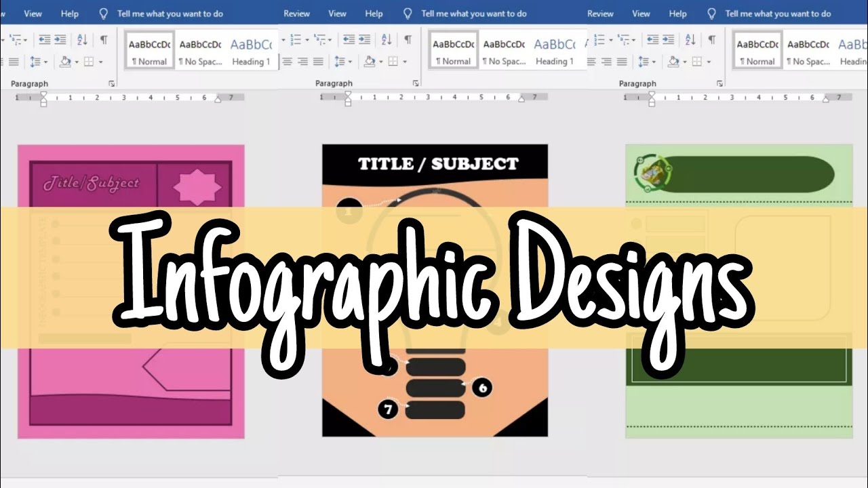Image resolution: width=868 pixels, height=488 pixels.
Task: Click Decrease Indent in the lightbulb infographic window
Action: pyautogui.click(x=348, y=40)
